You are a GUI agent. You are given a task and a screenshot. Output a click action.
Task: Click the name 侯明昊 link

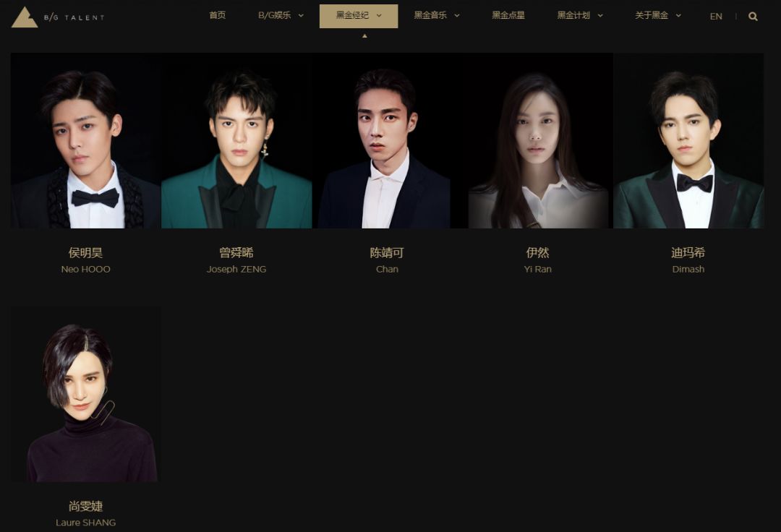click(85, 253)
